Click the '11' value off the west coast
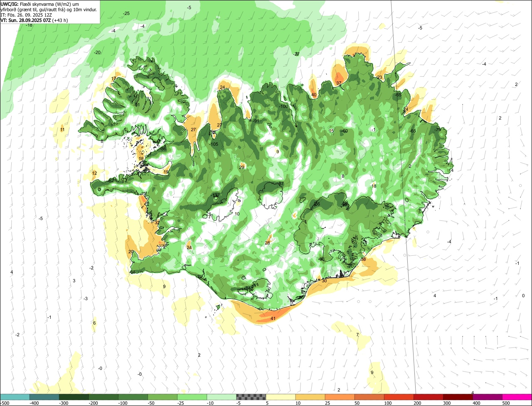The image size is (532, 406). pyautogui.click(x=62, y=130)
